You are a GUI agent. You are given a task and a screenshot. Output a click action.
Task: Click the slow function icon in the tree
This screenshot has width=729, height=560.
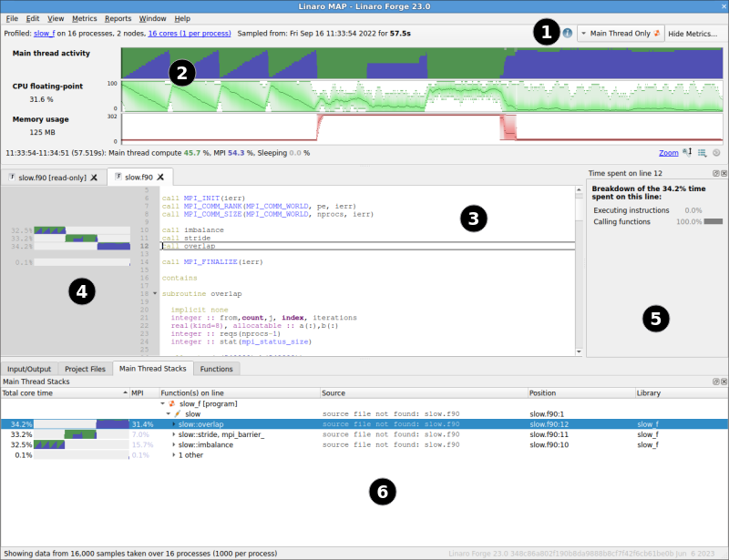click(178, 414)
